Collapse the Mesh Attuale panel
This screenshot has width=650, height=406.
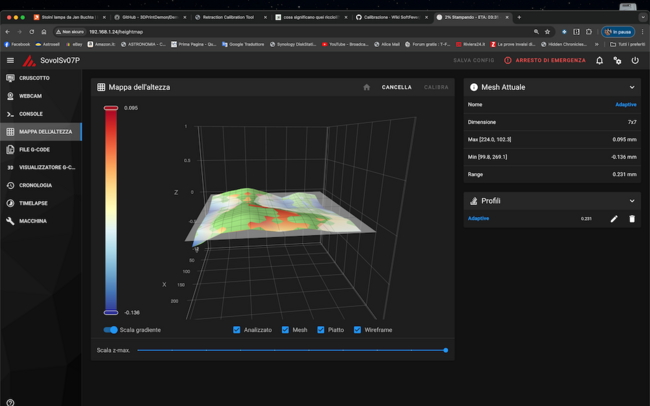631,87
